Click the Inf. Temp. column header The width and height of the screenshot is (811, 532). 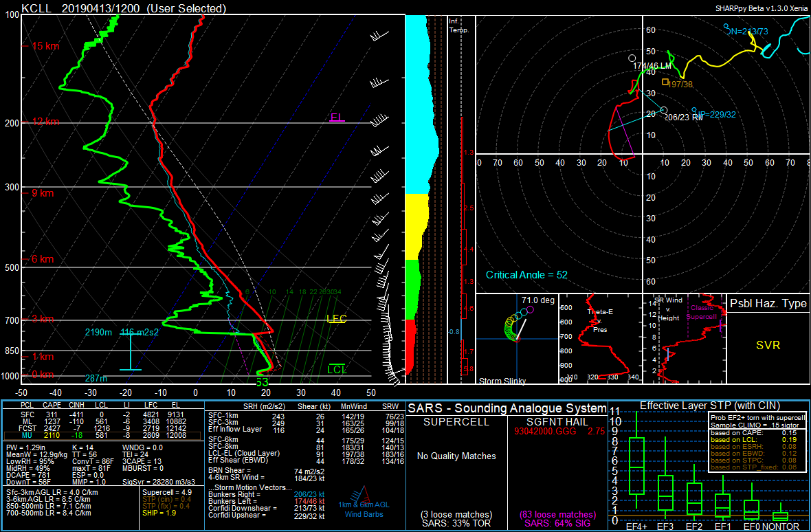(x=459, y=26)
